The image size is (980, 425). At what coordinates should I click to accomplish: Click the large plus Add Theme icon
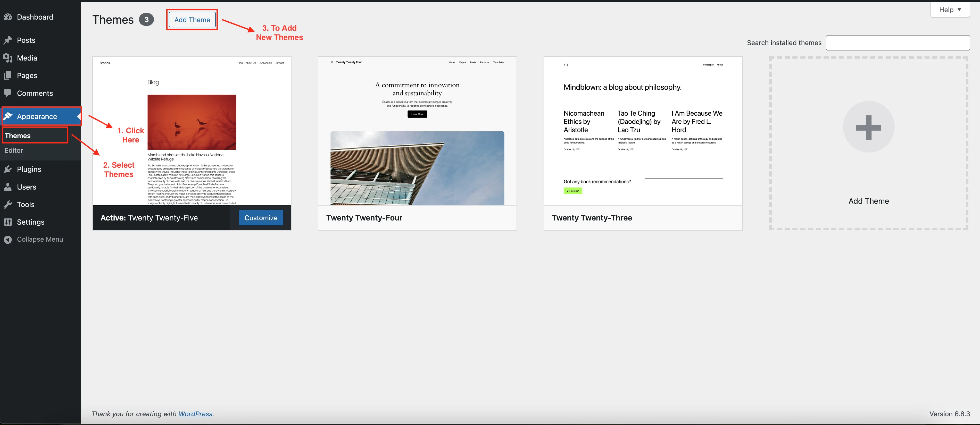[x=869, y=127]
